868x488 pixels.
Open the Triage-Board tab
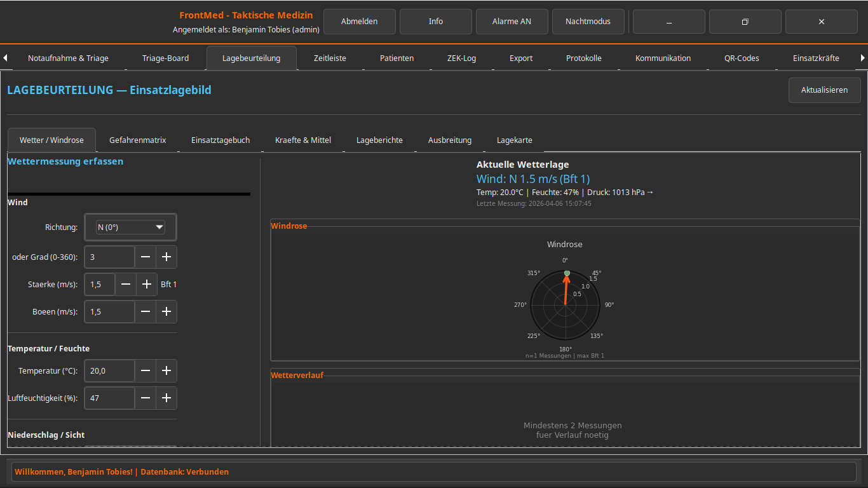point(165,58)
